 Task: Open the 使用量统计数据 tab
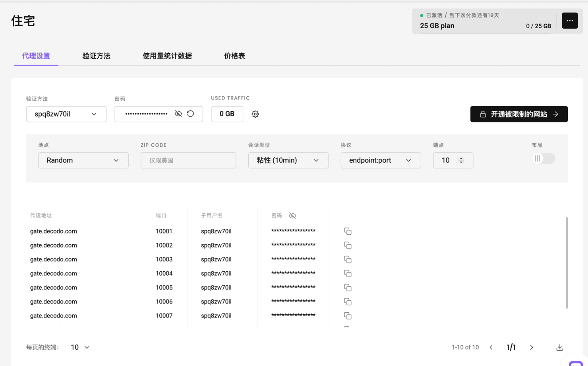click(x=167, y=56)
